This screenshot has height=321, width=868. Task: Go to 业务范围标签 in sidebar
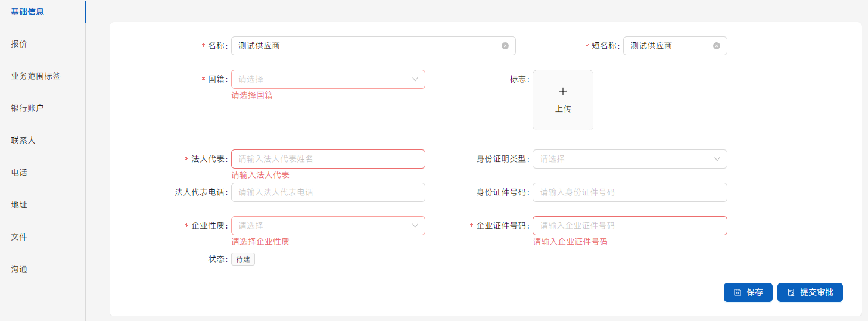pyautogui.click(x=36, y=76)
